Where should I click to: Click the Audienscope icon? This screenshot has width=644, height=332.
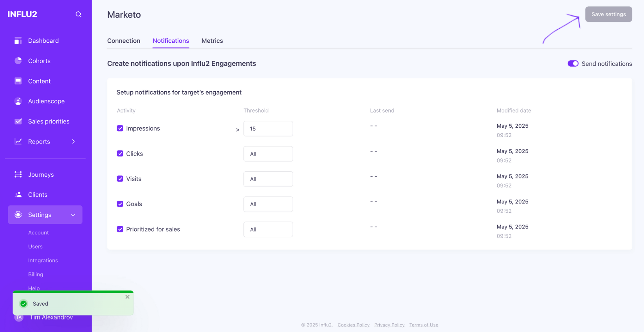18,101
